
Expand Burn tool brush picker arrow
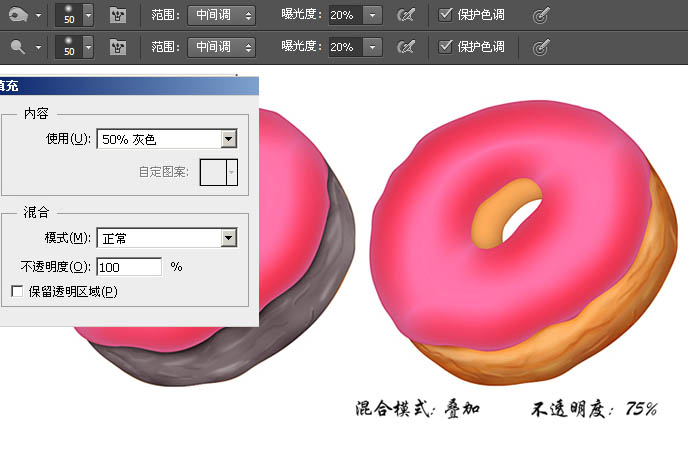point(88,15)
